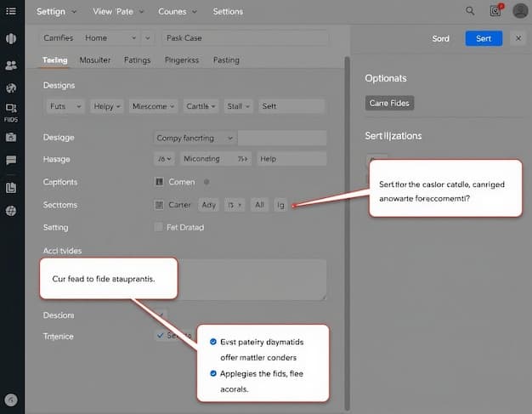Open the search magnifier icon
This screenshot has width=532, height=414.
click(471, 12)
